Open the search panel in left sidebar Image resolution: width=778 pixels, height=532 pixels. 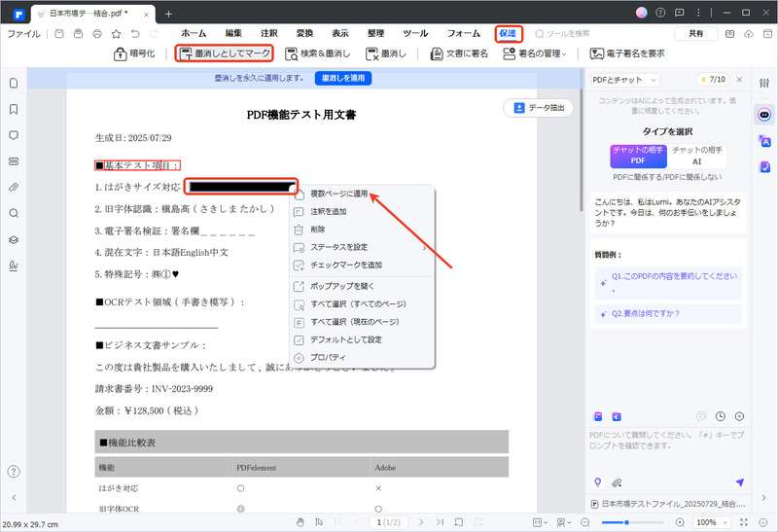click(x=14, y=213)
